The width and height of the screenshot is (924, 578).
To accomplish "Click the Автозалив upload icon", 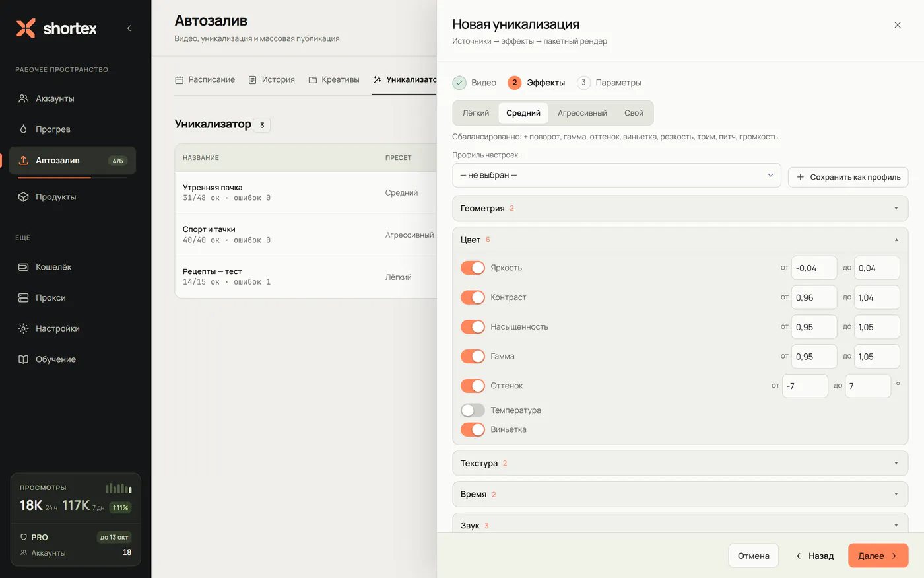I will [24, 161].
